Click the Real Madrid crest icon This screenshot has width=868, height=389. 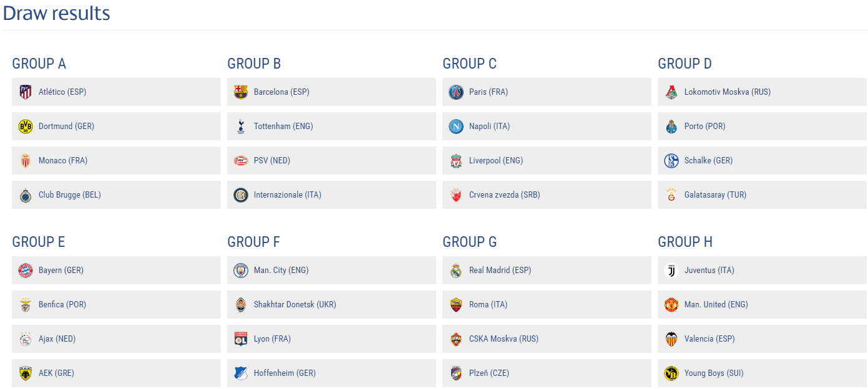pyautogui.click(x=456, y=271)
